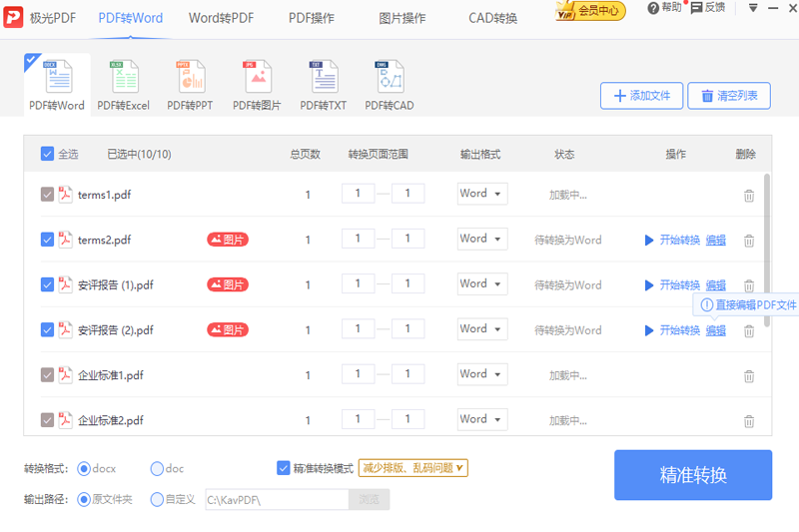Viewport: 799px width, 532px height.
Task: Uncheck the 精准转换模式 checkbox
Action: click(x=284, y=468)
